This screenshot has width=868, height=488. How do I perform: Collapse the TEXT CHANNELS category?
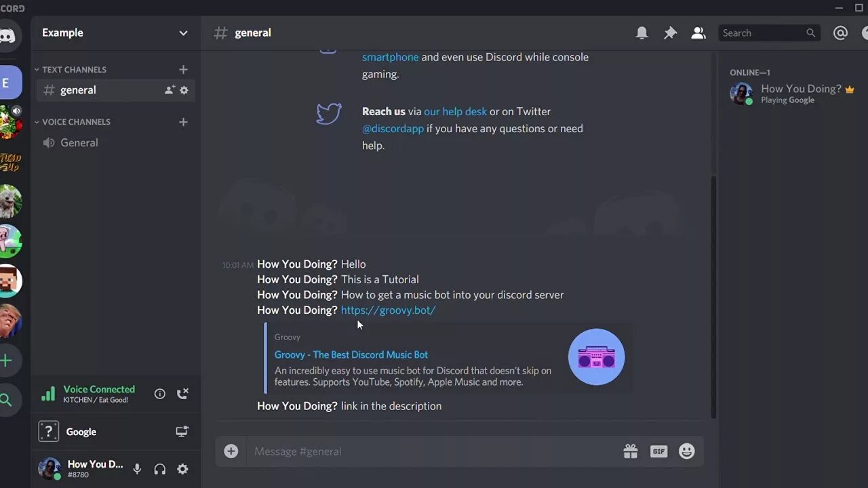[71, 70]
